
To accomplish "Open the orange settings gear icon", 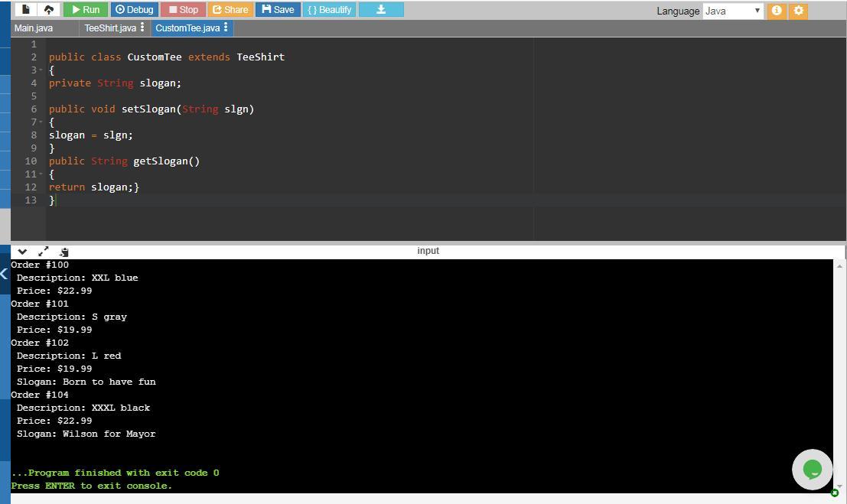I will [x=798, y=11].
